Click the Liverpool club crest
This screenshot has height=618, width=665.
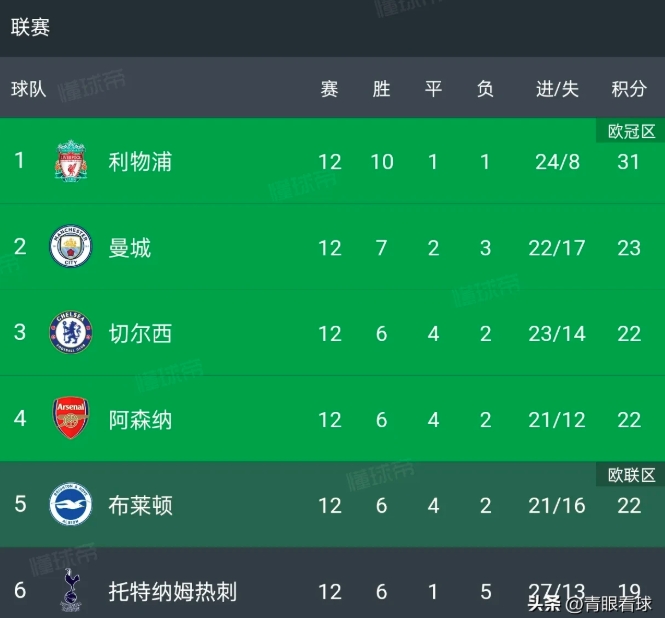[71, 162]
